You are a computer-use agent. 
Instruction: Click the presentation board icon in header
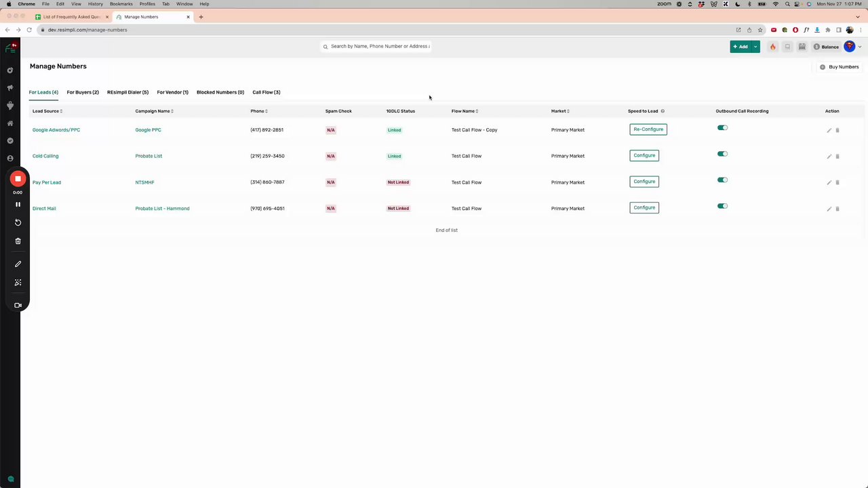[787, 47]
